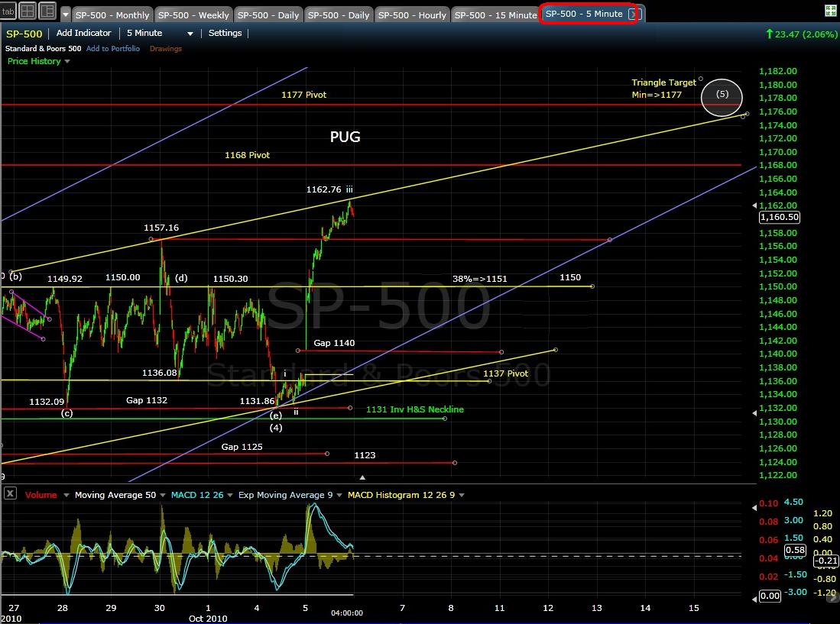Open the Moving Average 50 dropdown

coord(163,495)
